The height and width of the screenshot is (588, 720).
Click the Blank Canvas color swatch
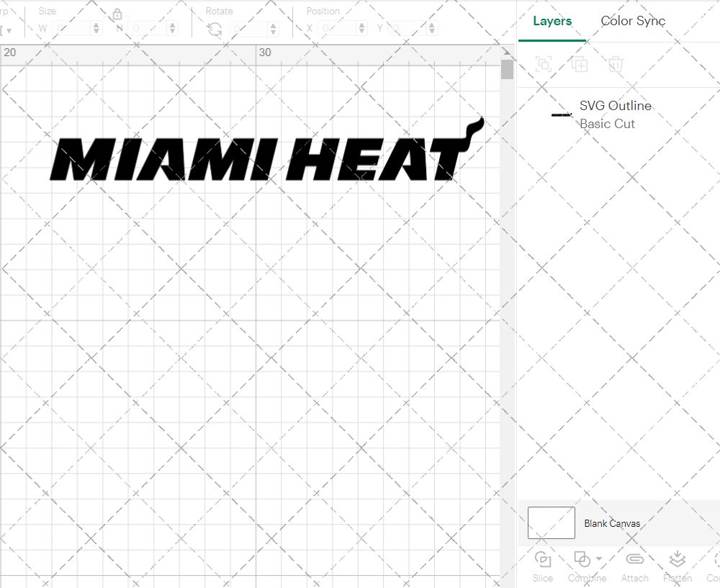[551, 523]
